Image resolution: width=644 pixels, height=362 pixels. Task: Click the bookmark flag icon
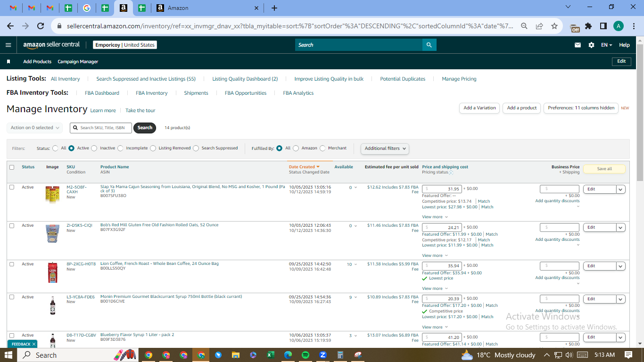point(8,61)
